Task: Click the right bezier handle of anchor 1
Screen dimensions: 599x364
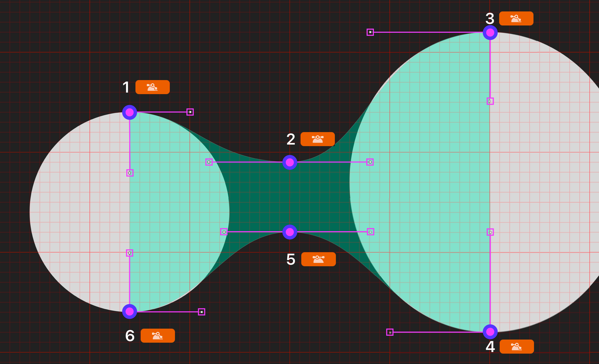Action: point(190,112)
